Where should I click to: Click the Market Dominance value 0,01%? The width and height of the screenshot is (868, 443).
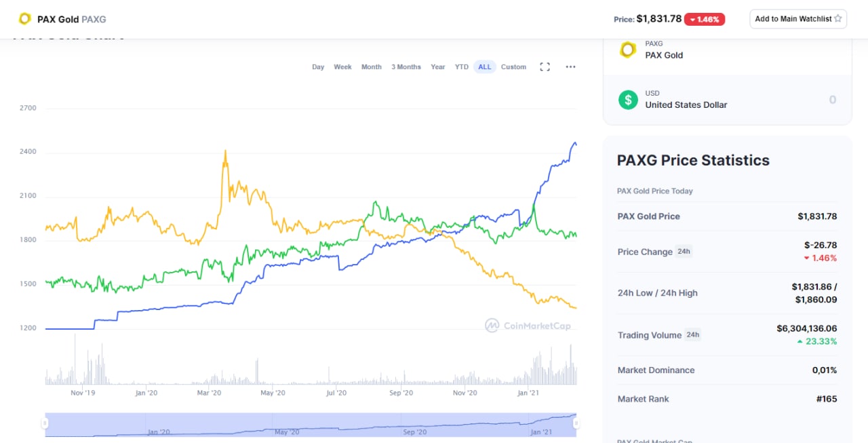825,370
